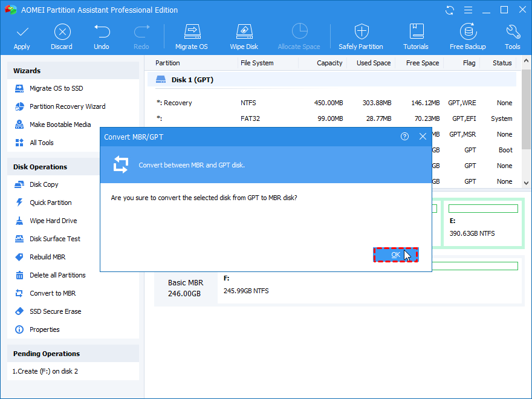This screenshot has width=532, height=399.
Task: Open Safely Partition shield icon
Action: (361, 32)
